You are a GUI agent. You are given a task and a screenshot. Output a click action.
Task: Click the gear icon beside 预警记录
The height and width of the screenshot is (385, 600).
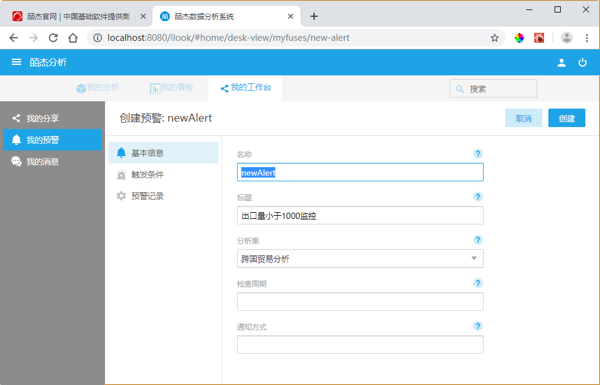point(121,196)
